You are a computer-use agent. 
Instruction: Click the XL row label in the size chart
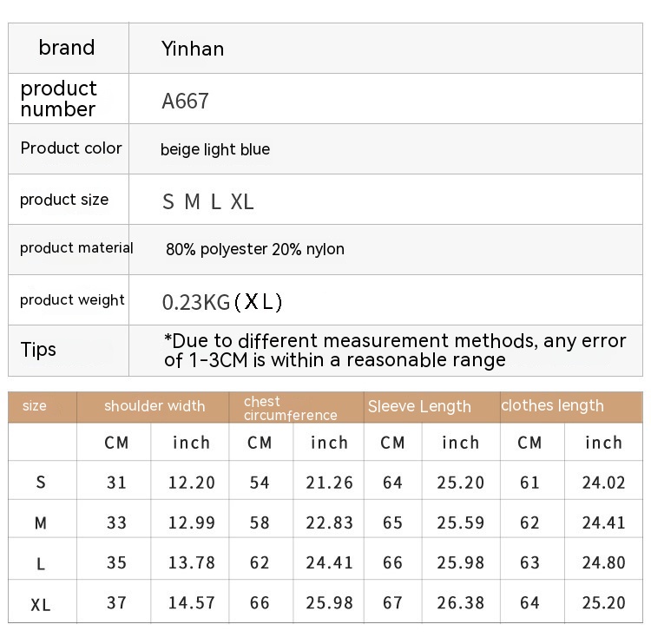tap(41, 605)
